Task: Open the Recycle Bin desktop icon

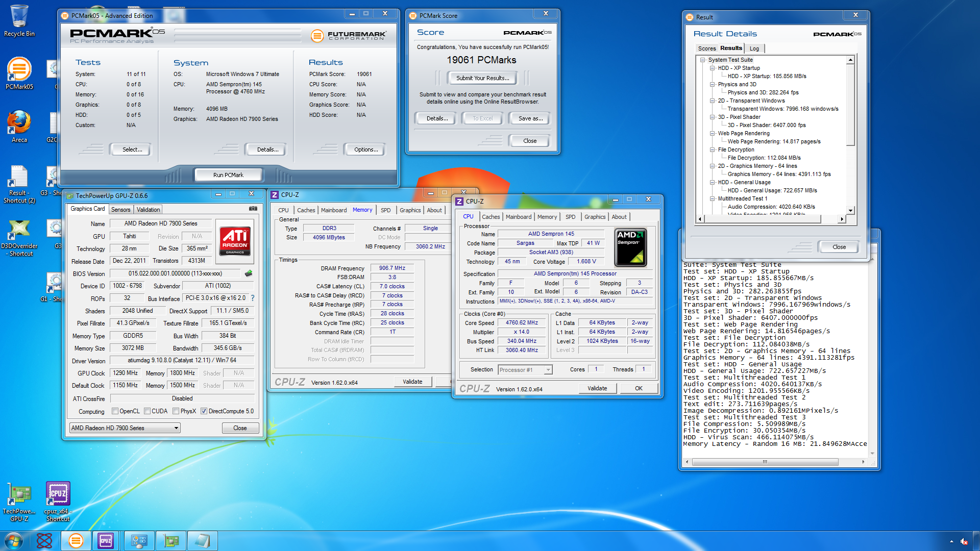Action: (x=19, y=20)
